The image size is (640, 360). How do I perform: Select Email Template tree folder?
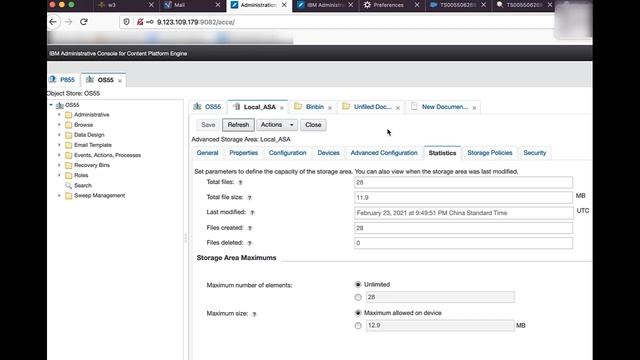pos(93,145)
